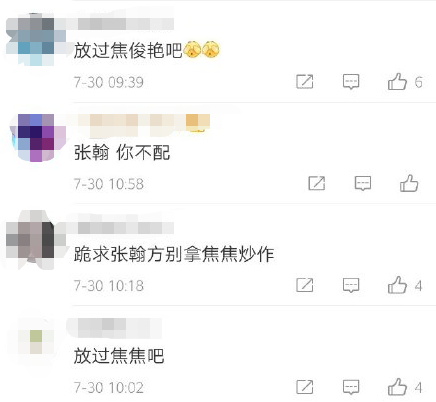Like the comment 张翰 你不配
Image resolution: width=436 pixels, height=402 pixels.
(409, 183)
